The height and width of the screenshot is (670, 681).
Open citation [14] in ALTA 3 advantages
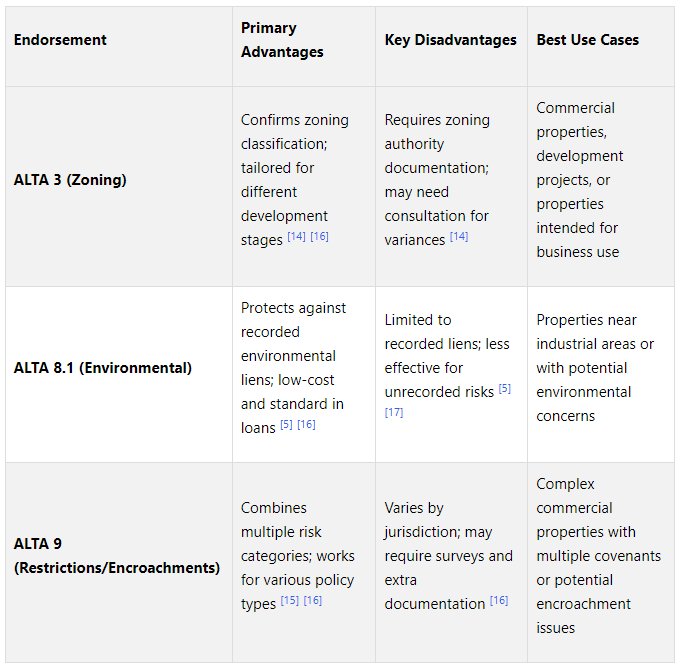point(296,236)
